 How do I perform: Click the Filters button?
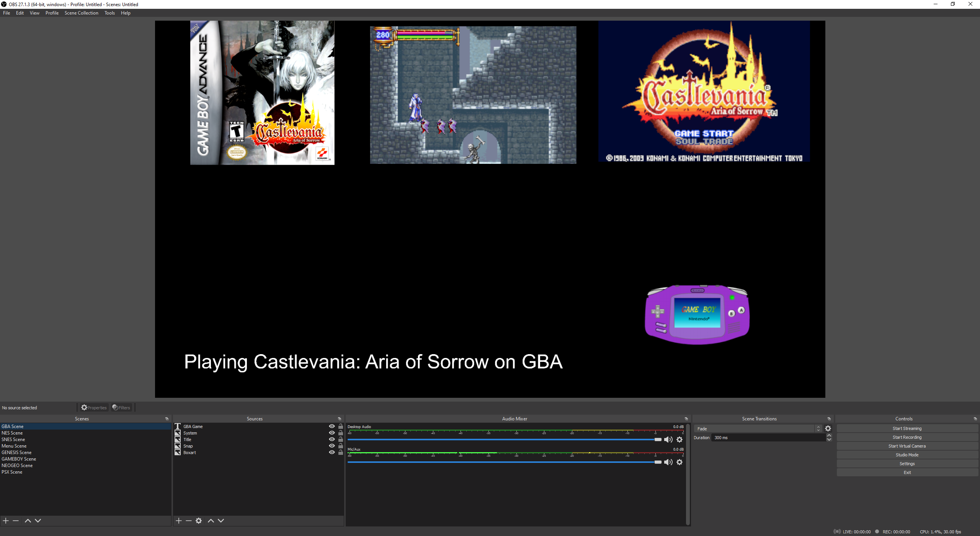click(x=121, y=408)
